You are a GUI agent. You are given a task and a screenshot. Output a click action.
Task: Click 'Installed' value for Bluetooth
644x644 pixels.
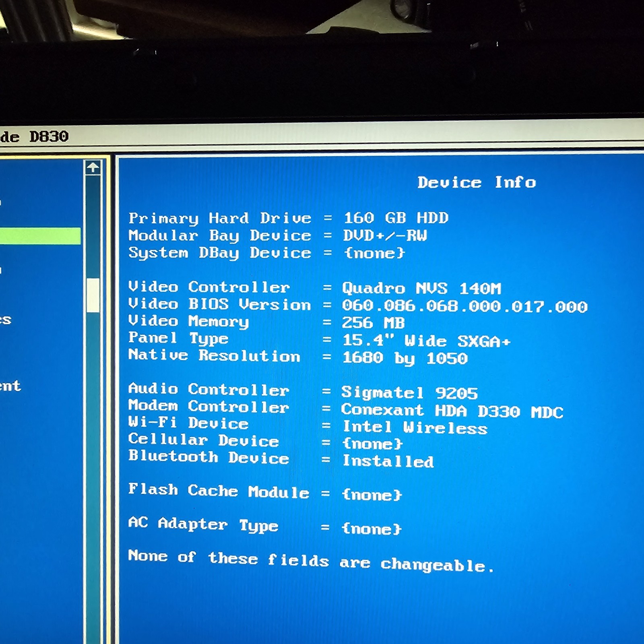point(388,461)
